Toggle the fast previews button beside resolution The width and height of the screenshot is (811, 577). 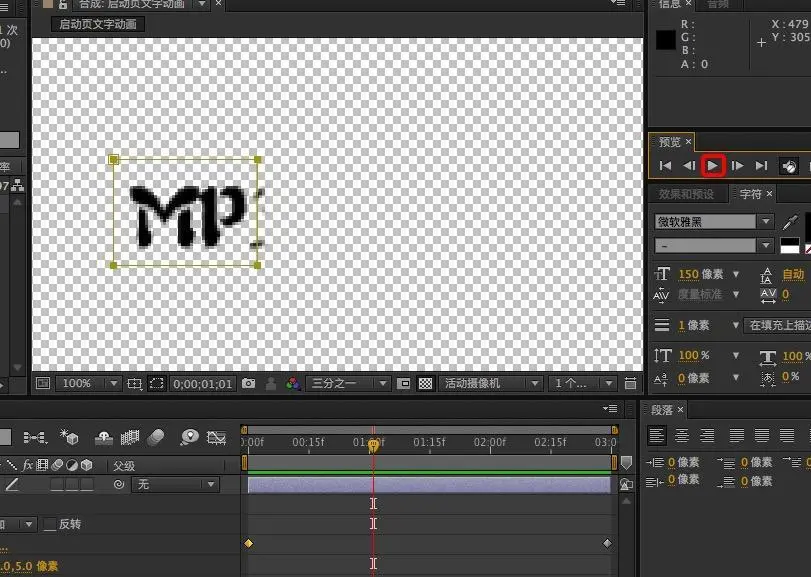point(403,384)
